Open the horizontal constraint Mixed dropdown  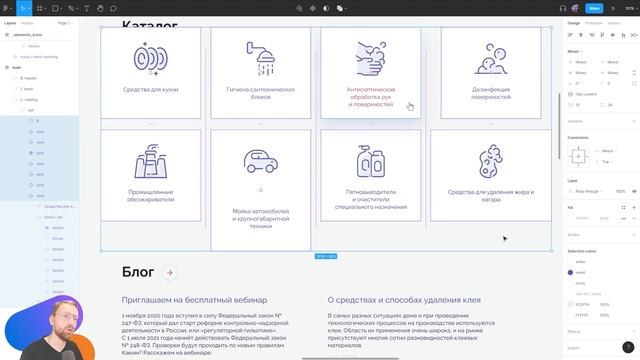[609, 151]
